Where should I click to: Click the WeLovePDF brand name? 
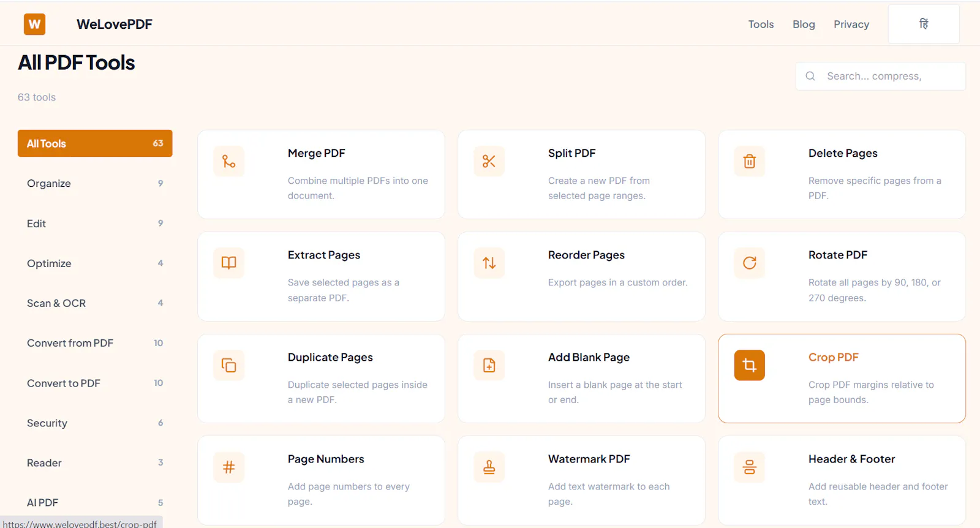(115, 25)
